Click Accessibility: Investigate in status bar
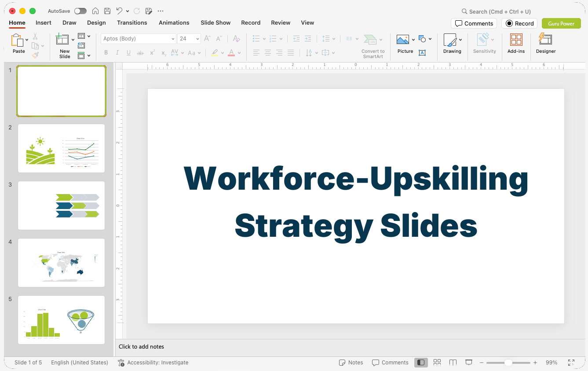588x371 pixels. coord(153,363)
